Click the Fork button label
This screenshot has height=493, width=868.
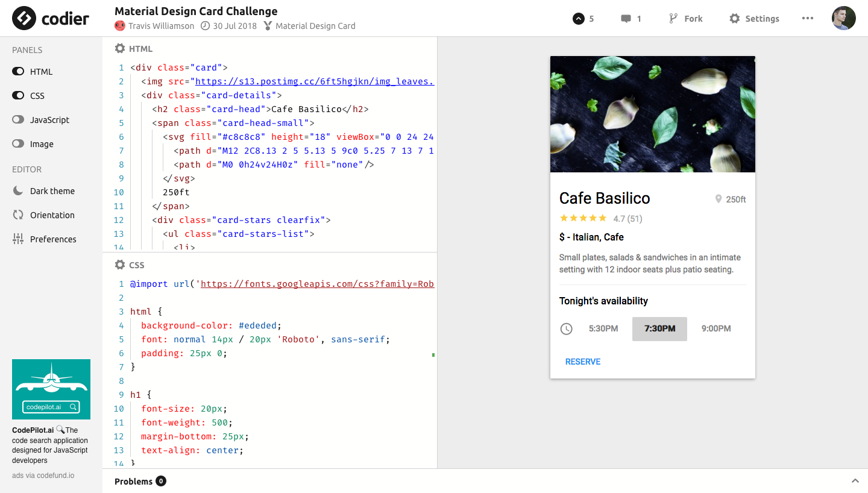[x=693, y=19]
